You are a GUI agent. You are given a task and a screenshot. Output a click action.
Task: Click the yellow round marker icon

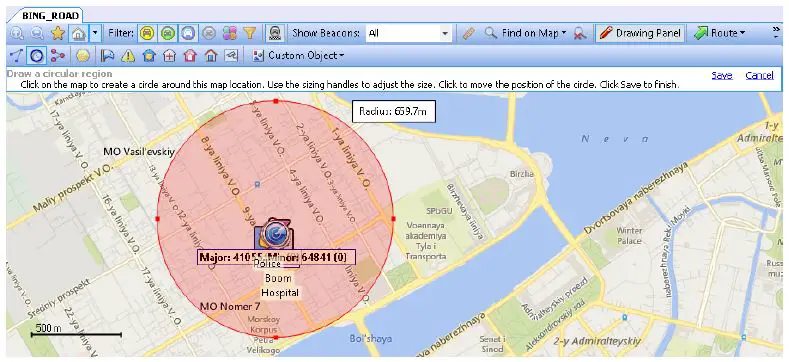[x=84, y=55]
